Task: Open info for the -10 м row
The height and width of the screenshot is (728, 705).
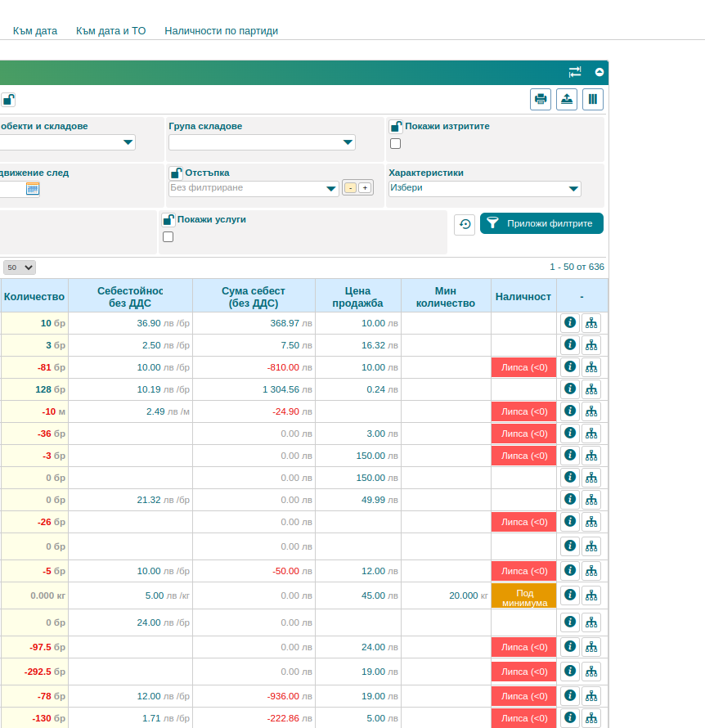Action: click(x=570, y=411)
